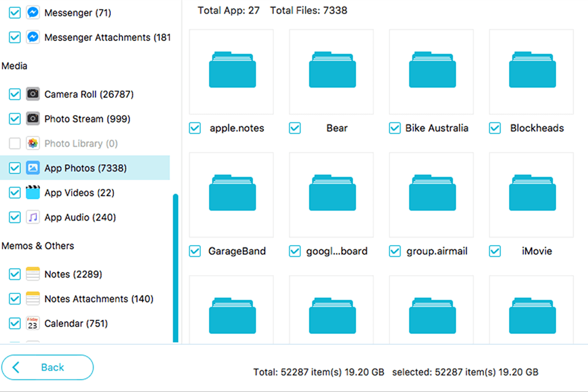
Task: Toggle the Photo Library checkbox
Action: [15, 143]
